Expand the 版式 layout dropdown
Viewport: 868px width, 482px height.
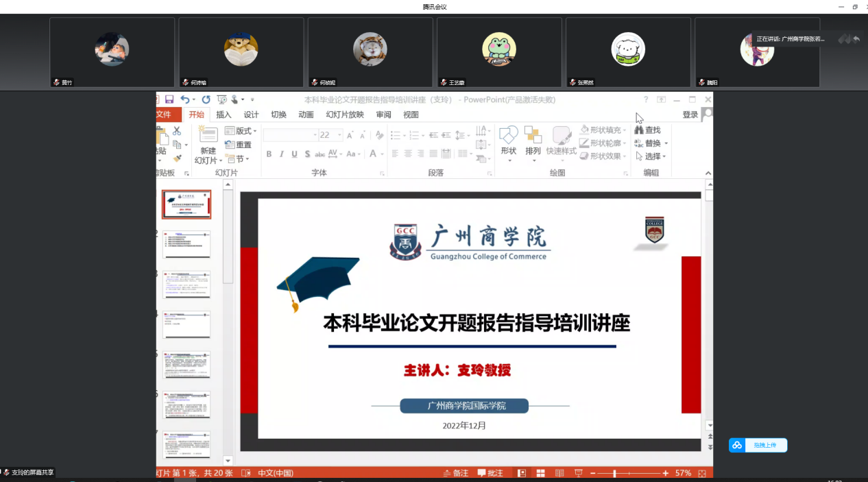(x=246, y=131)
